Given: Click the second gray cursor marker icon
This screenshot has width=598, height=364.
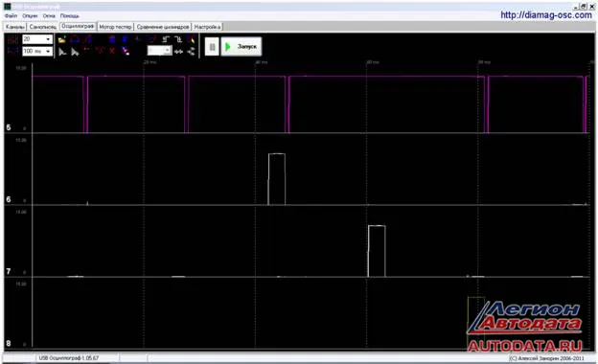Looking at the screenshot, I should (75, 52).
